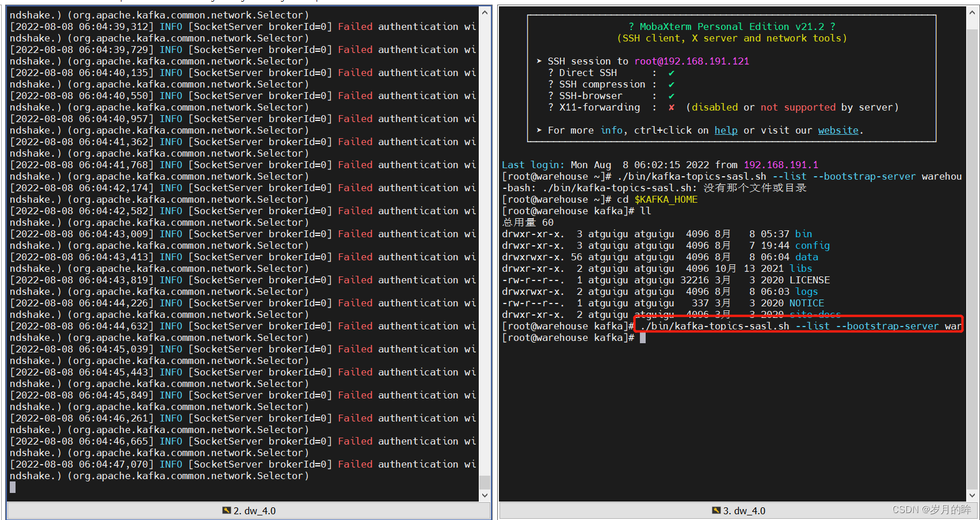
Task: Click the 'logs' directory name in the listing
Action: [807, 291]
